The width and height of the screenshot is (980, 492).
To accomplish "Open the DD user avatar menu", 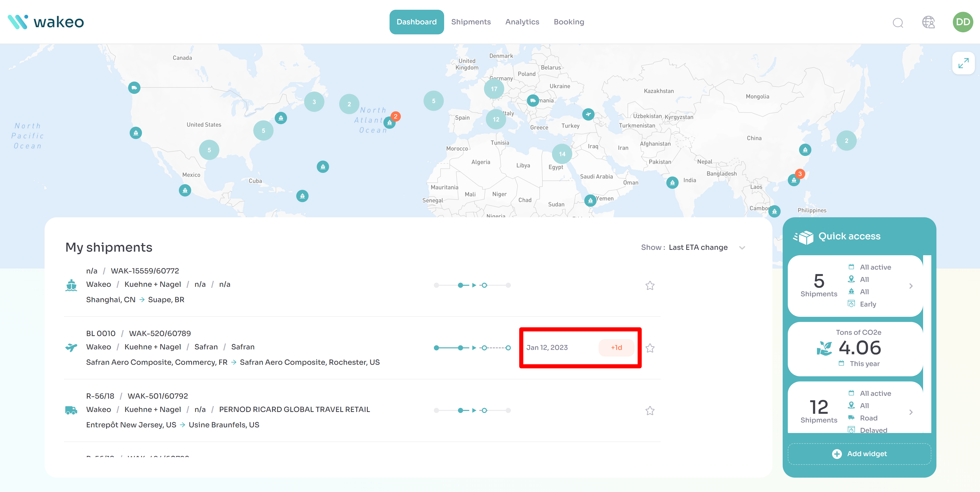I will (963, 22).
